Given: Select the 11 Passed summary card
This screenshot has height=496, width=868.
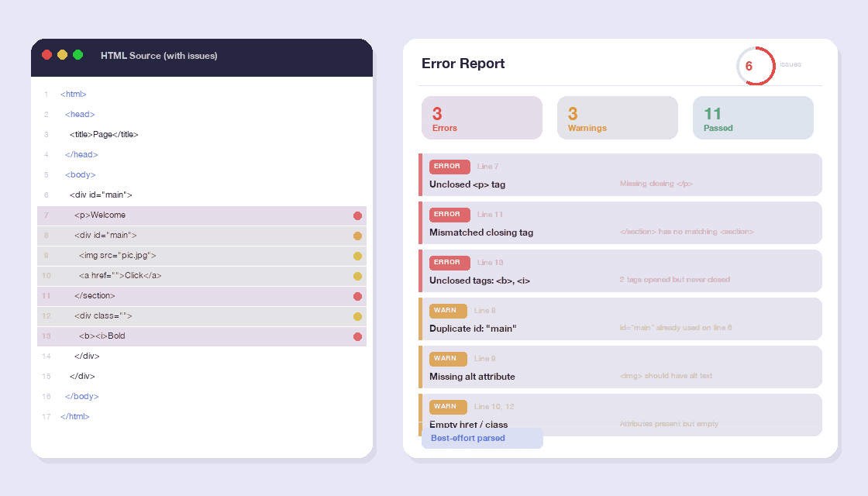Looking at the screenshot, I should [753, 118].
